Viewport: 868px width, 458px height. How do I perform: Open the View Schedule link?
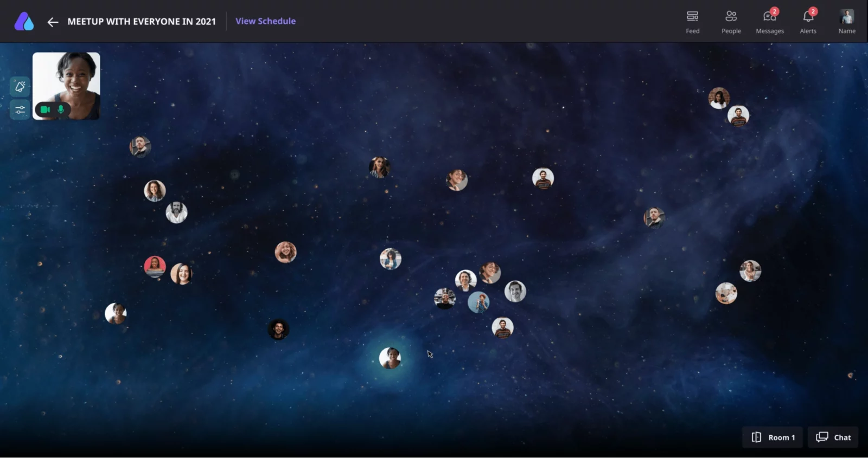[x=265, y=21]
